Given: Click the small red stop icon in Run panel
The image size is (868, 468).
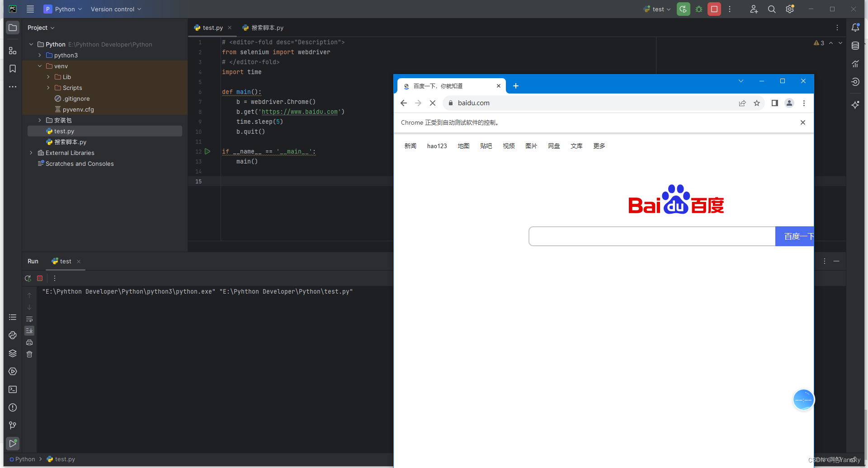Looking at the screenshot, I should (40, 278).
